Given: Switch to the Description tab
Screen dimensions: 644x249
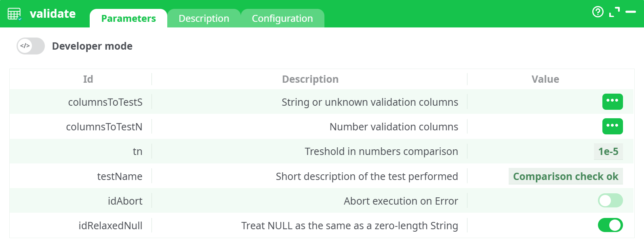Looking at the screenshot, I should click(x=204, y=18).
